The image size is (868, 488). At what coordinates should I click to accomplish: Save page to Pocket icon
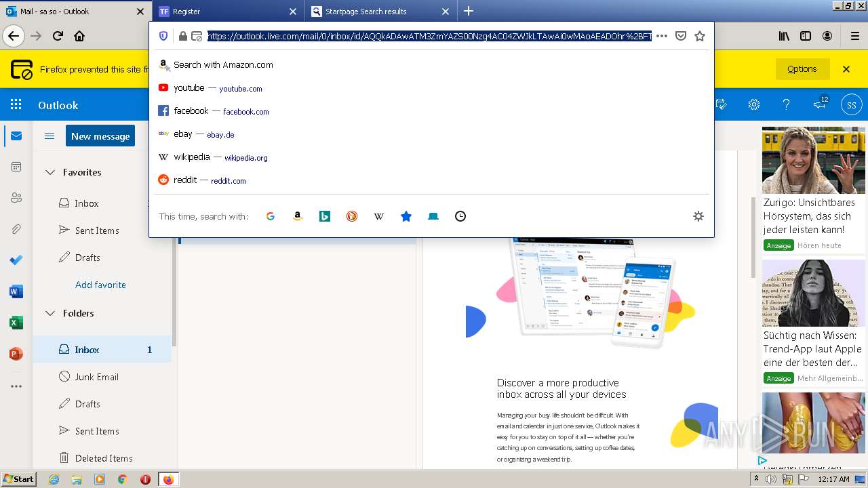(681, 36)
